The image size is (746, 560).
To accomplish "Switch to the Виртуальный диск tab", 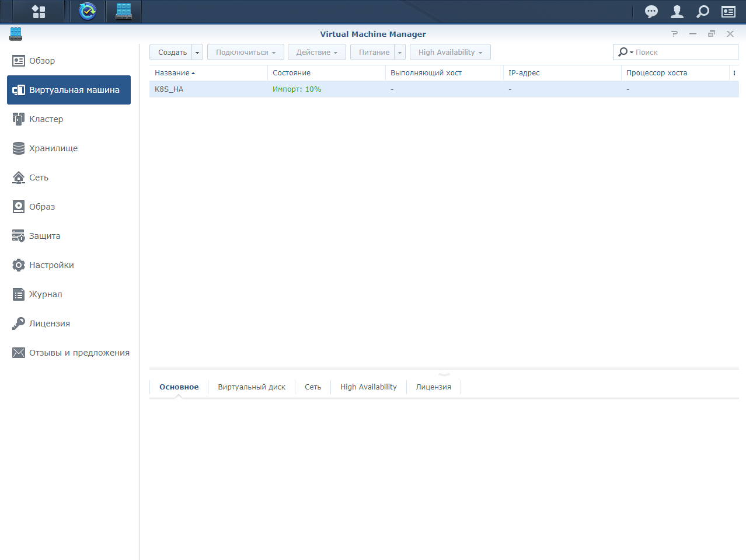I will 252,387.
